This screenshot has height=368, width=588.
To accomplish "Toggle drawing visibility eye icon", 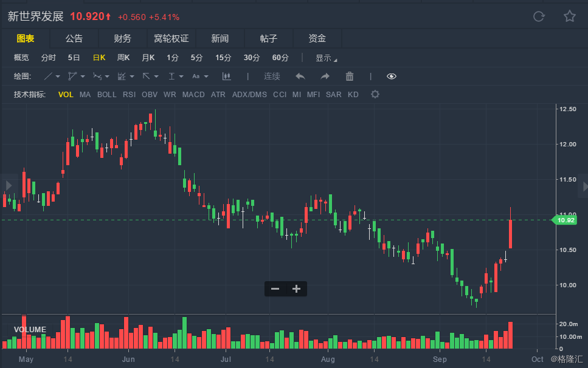I will pyautogui.click(x=392, y=77).
